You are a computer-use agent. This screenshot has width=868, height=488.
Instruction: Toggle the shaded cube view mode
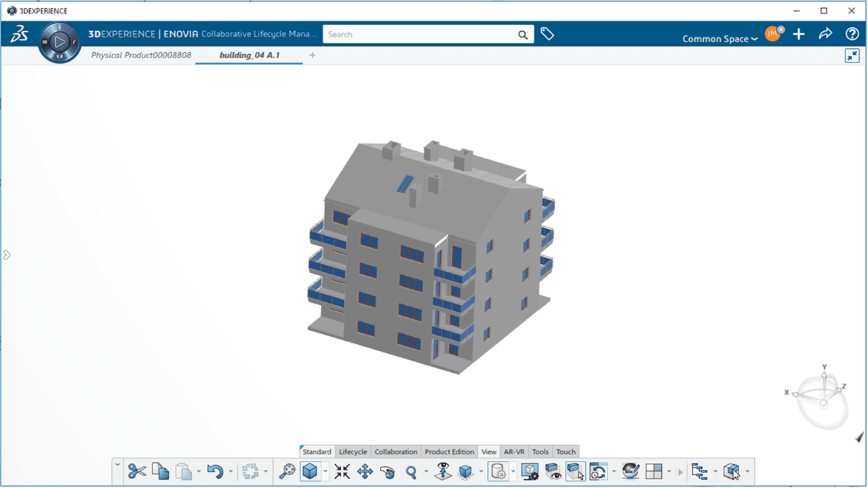click(x=310, y=471)
